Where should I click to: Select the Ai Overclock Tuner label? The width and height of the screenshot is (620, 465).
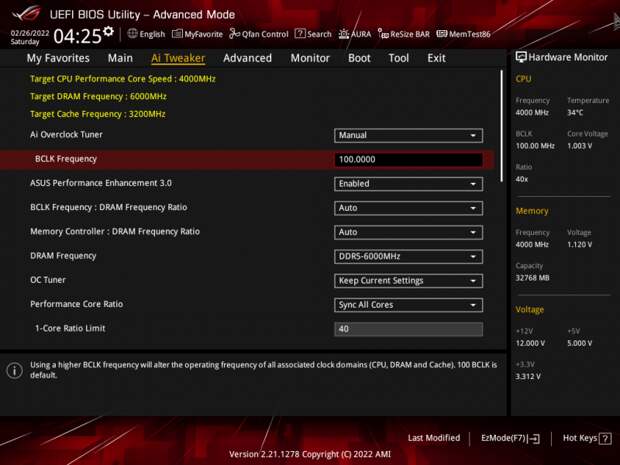tap(66, 134)
